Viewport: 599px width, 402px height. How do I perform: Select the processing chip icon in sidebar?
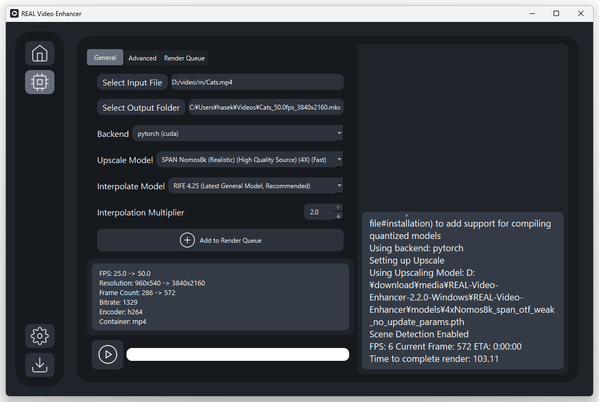[40, 82]
